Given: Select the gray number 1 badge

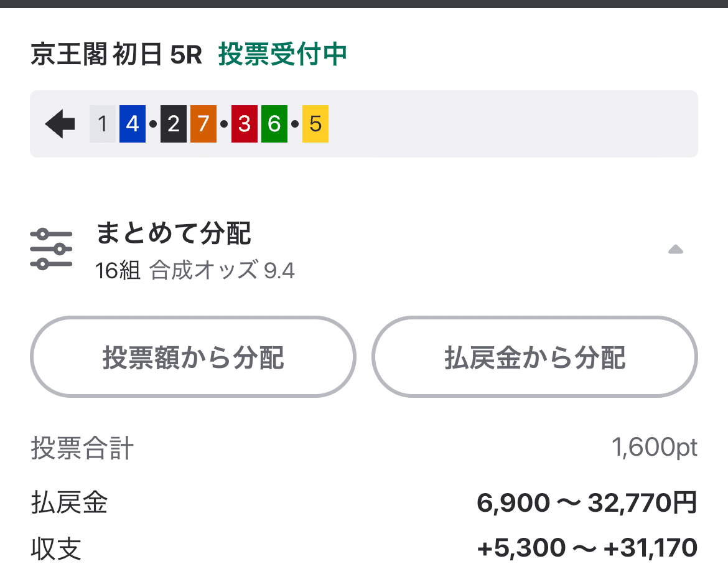Looking at the screenshot, I should [x=101, y=124].
